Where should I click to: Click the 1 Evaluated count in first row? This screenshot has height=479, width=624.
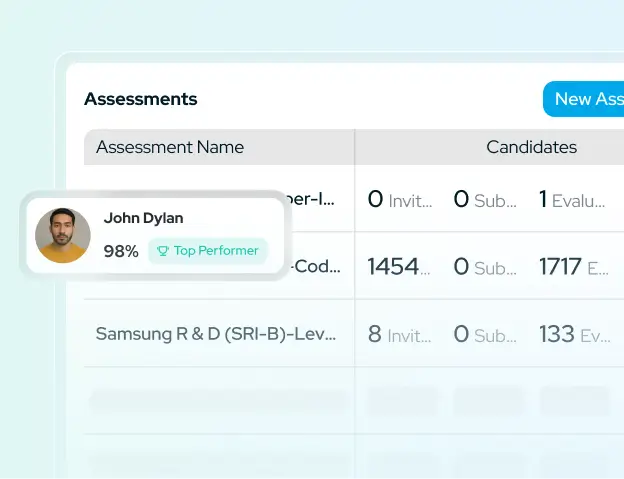(572, 199)
